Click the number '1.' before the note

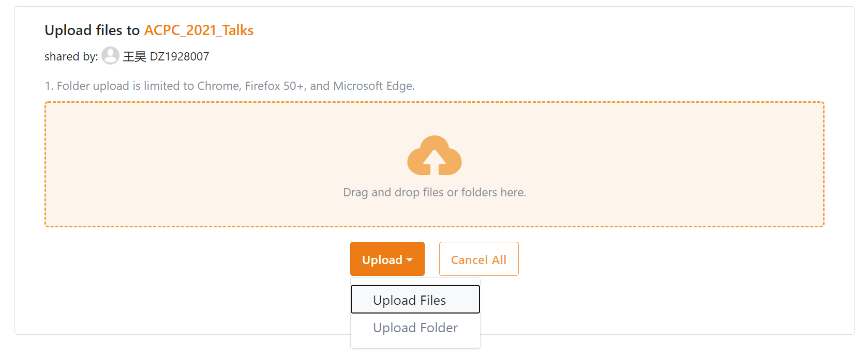point(49,86)
